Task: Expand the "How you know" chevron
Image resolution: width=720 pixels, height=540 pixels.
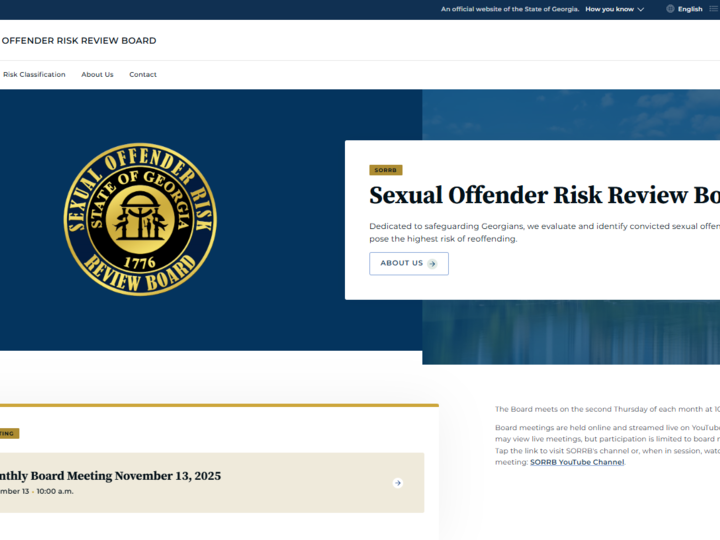Action: point(641,9)
